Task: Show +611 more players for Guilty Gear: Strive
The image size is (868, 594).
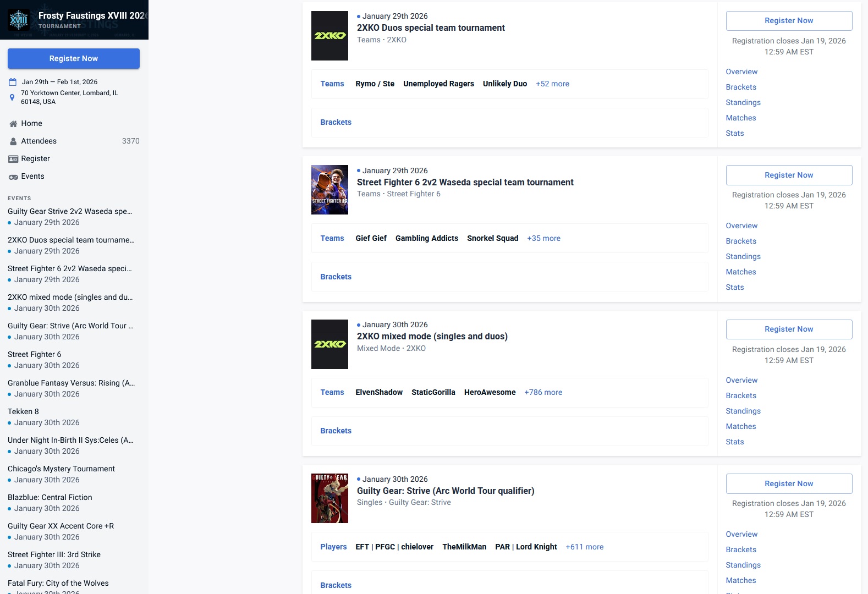Action: pos(584,547)
